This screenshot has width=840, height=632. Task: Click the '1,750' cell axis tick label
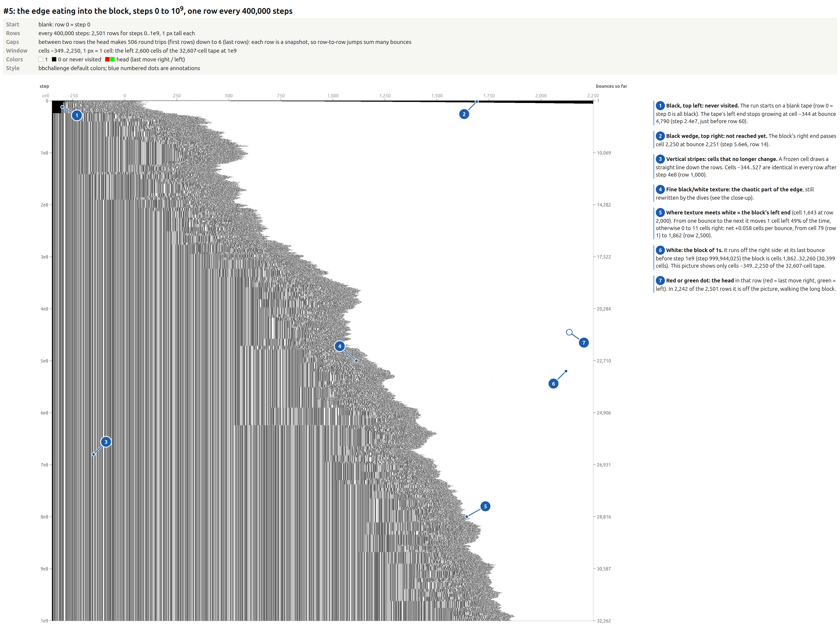pos(489,96)
